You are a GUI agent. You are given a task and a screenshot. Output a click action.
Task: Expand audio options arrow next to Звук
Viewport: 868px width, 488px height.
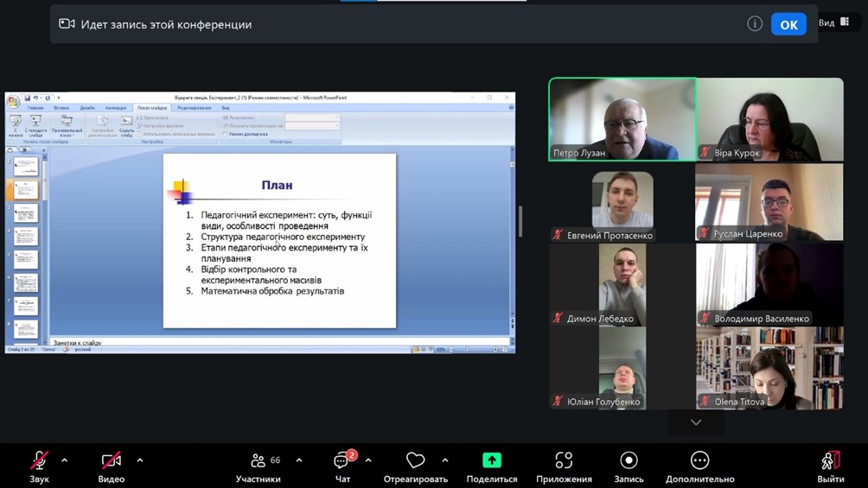tap(64, 460)
